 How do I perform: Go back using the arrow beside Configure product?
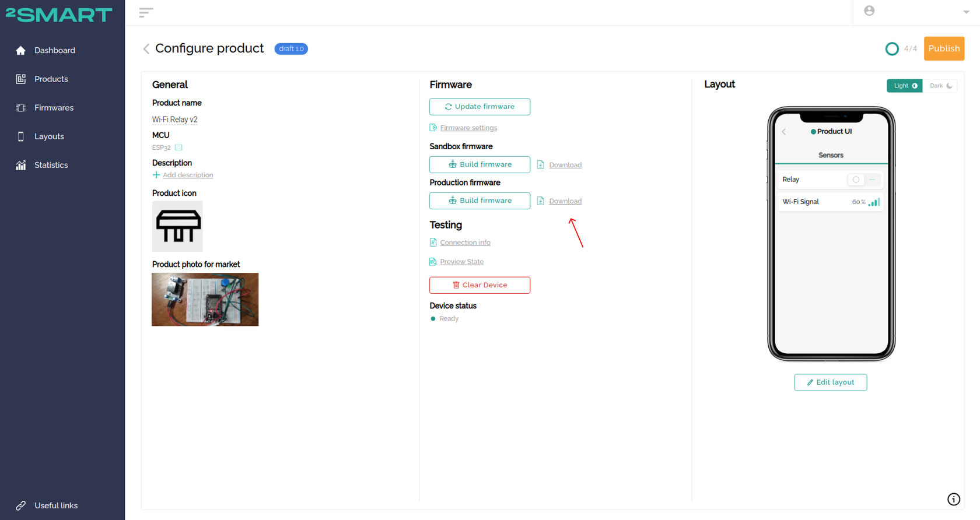click(146, 48)
